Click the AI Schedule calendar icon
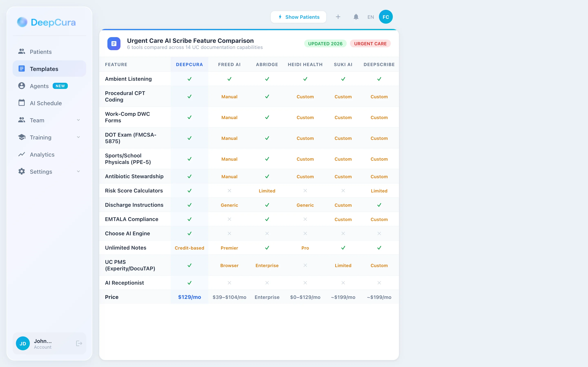Screen dimensions: 588x367 (x=22, y=103)
